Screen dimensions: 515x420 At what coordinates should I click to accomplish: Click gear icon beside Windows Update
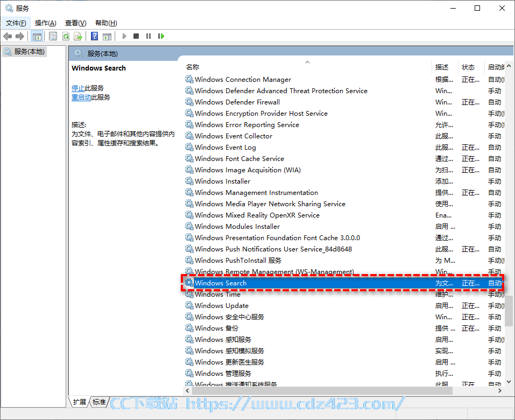pos(189,305)
